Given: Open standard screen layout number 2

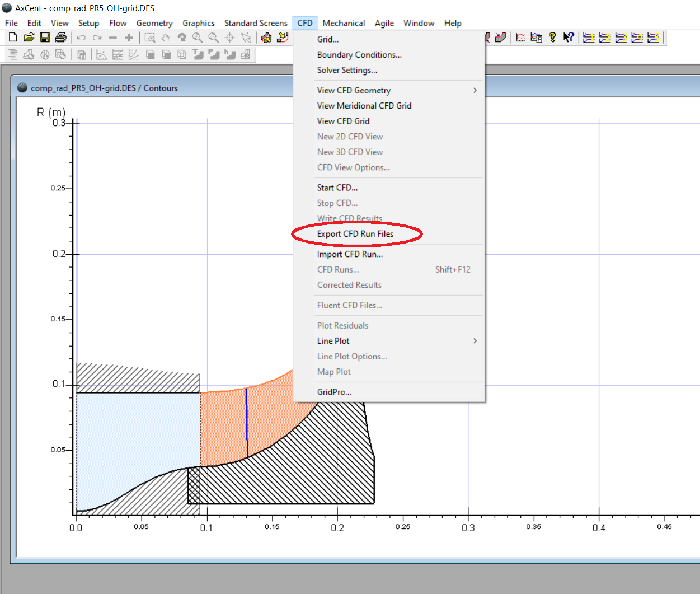Looking at the screenshot, I should (x=605, y=38).
